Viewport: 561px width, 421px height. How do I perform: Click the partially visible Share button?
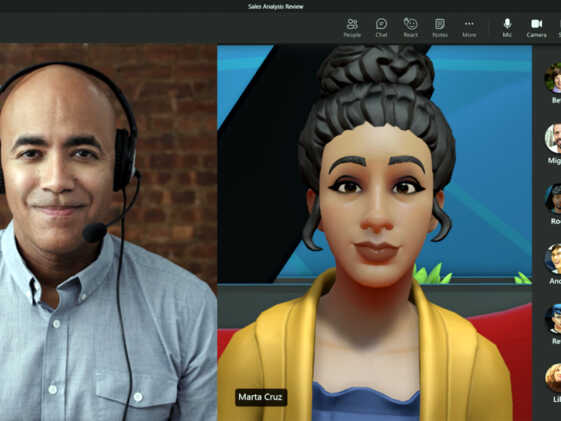(x=559, y=28)
